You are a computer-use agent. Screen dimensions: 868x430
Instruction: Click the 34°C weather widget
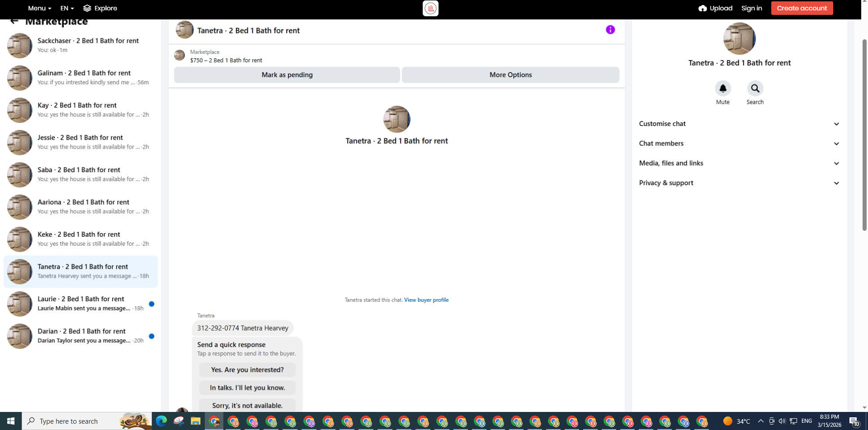pyautogui.click(x=736, y=421)
